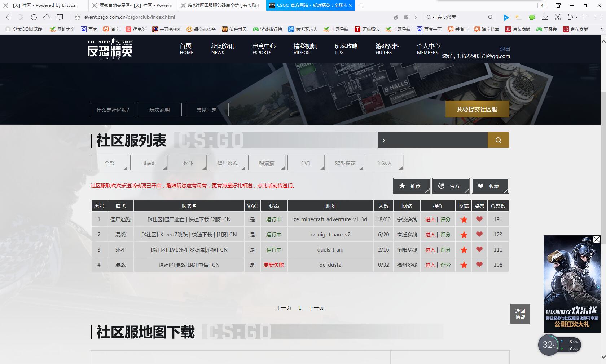Select the 僵尸逃跑 mode filter tab
Screen dimensions: 606x364
[x=227, y=163]
